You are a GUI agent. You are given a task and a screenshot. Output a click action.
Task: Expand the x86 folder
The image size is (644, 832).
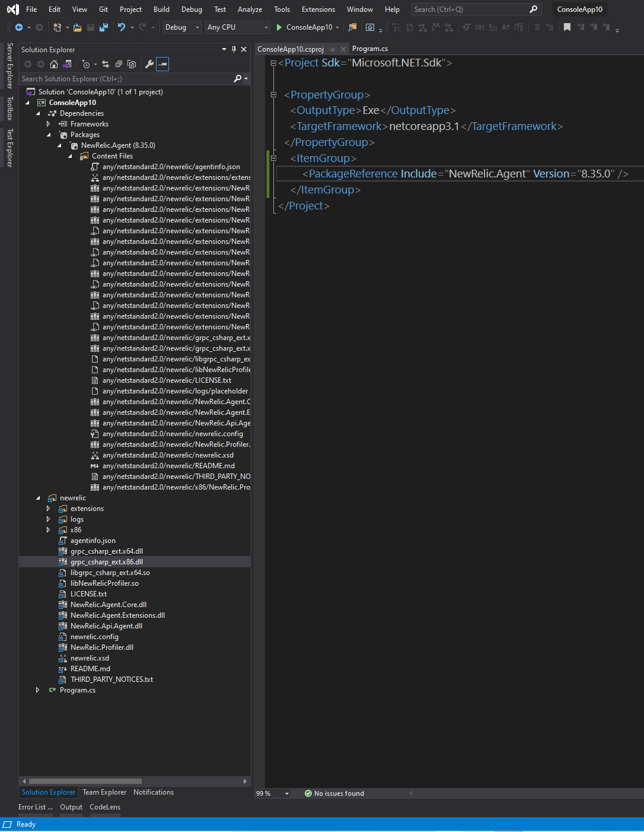click(x=49, y=530)
